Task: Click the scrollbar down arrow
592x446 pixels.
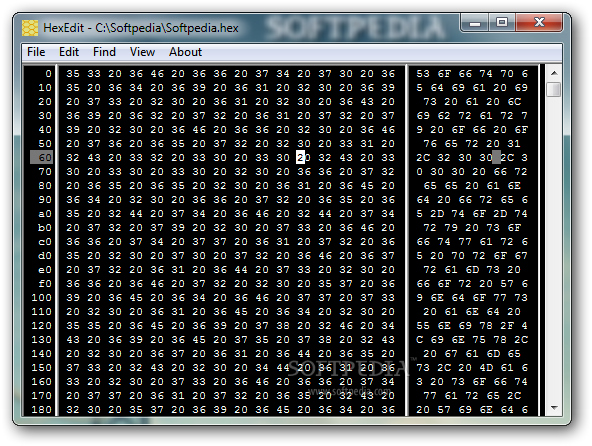Action: (554, 408)
